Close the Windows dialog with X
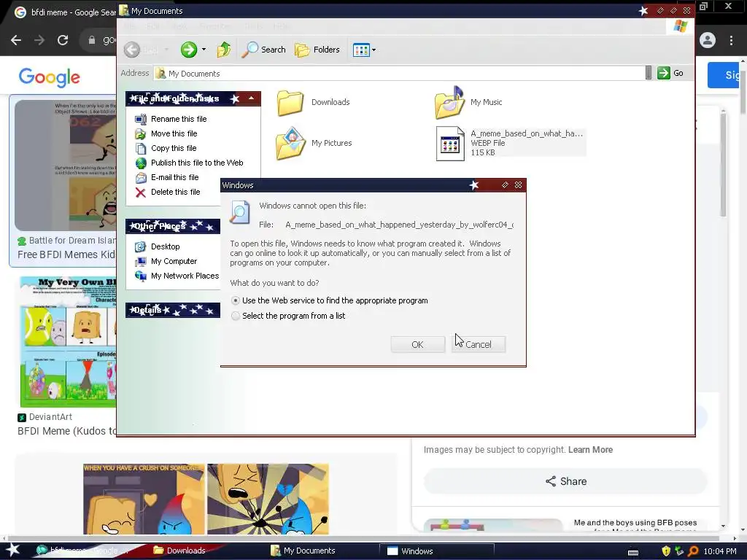Viewport: 747px width, 560px height. 518,185
